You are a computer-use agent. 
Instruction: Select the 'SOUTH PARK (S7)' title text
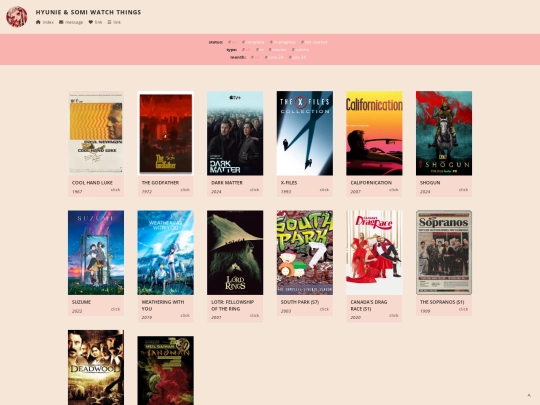[300, 302]
